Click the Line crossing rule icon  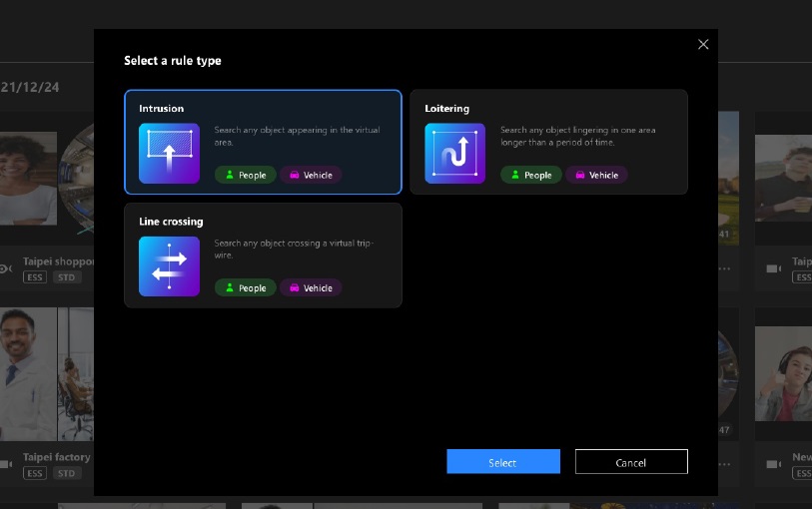pyautogui.click(x=169, y=266)
